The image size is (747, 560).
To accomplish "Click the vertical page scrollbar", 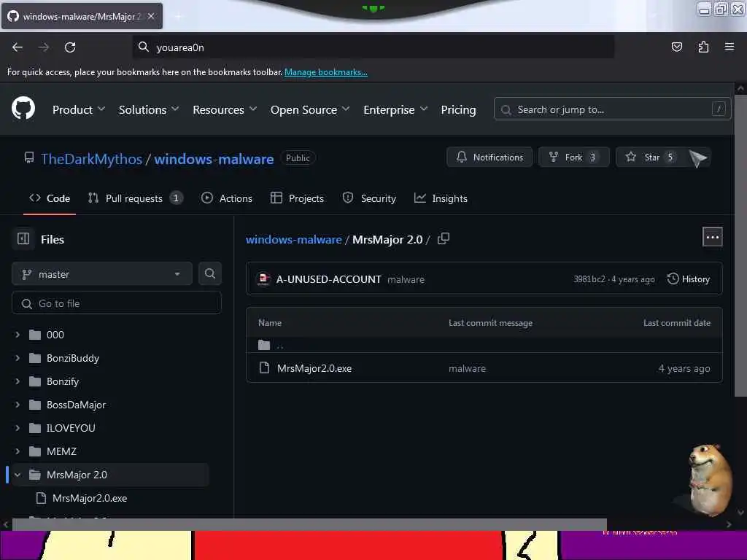I will [x=740, y=245].
